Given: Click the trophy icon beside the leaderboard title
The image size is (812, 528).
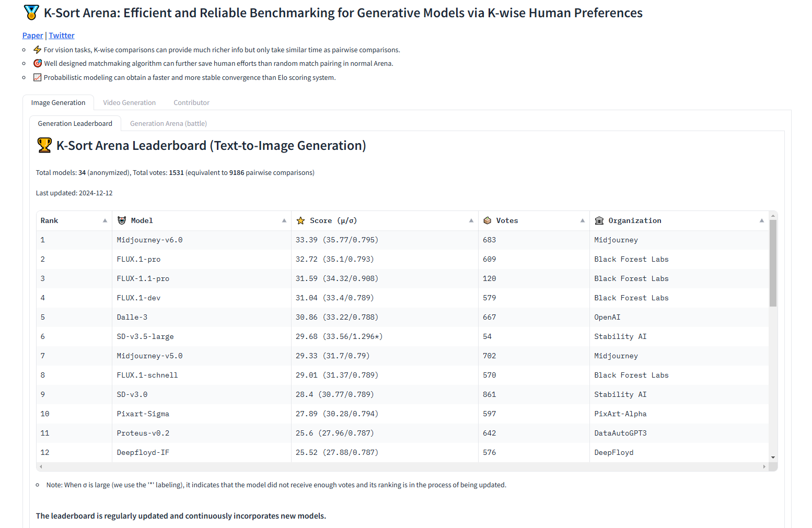Looking at the screenshot, I should 45,145.
